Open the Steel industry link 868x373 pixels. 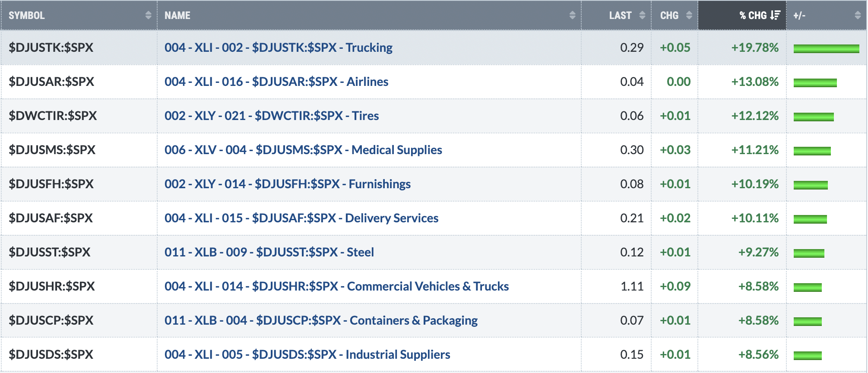pos(269,252)
